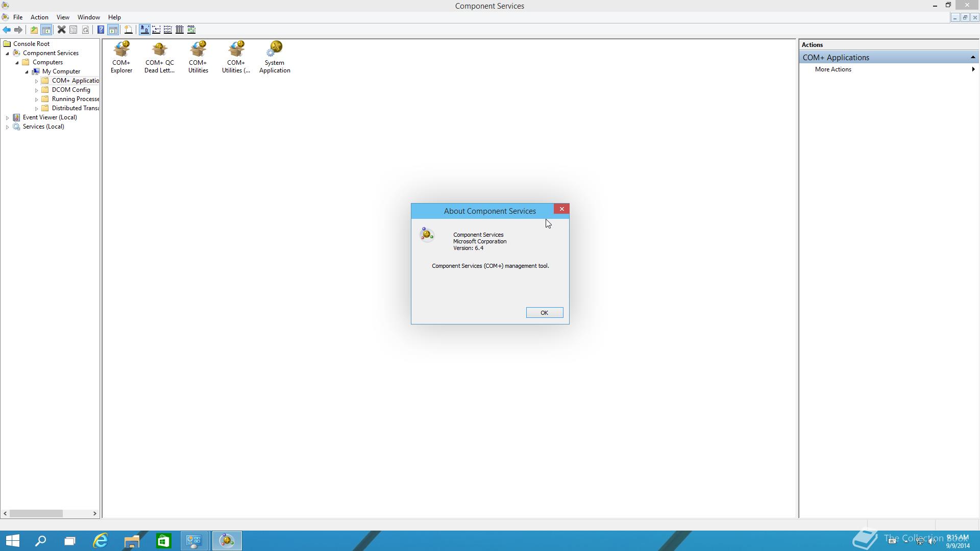Toggle the Show/Hide Action Pane toolbar icon

113,30
